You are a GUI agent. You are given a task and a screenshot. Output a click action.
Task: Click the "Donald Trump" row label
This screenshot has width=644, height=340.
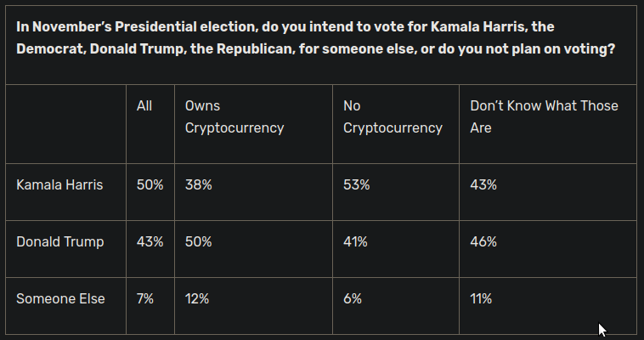59,242
